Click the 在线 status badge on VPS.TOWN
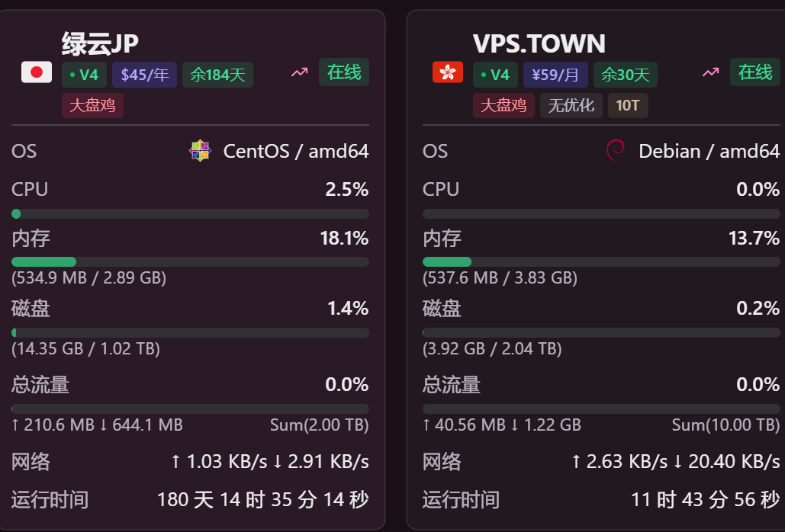The image size is (785, 532). 755,72
